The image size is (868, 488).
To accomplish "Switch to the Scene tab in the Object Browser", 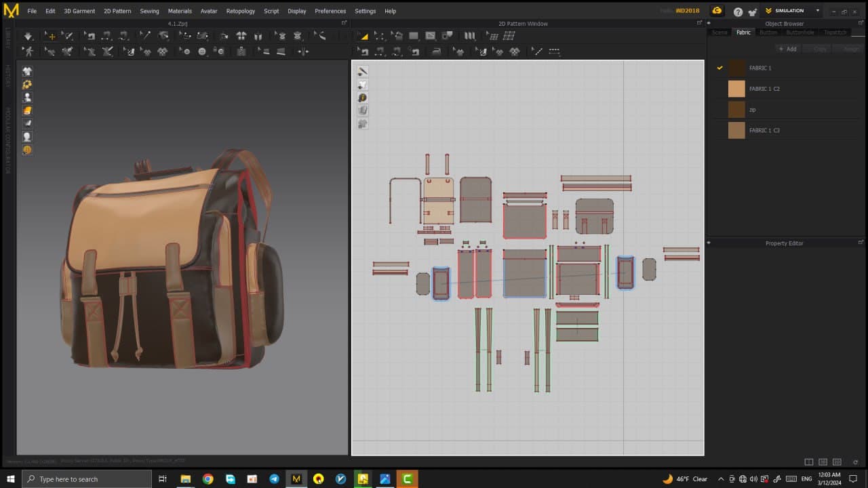I will pos(719,33).
